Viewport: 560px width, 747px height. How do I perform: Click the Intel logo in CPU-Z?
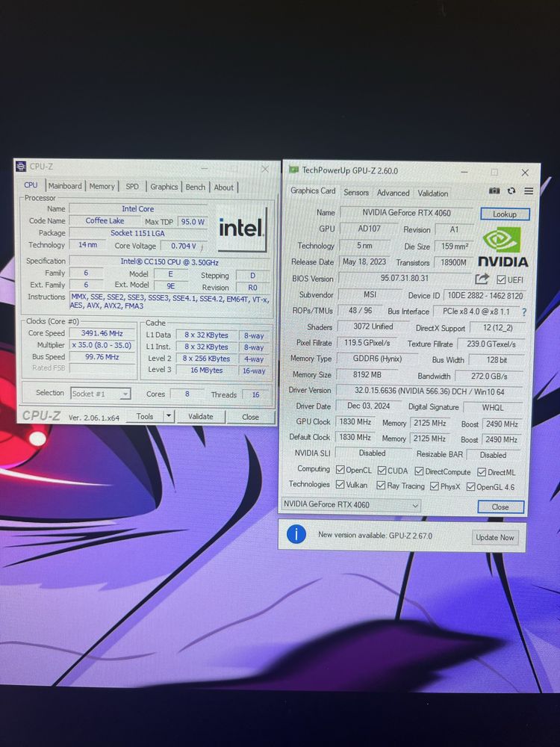241,229
